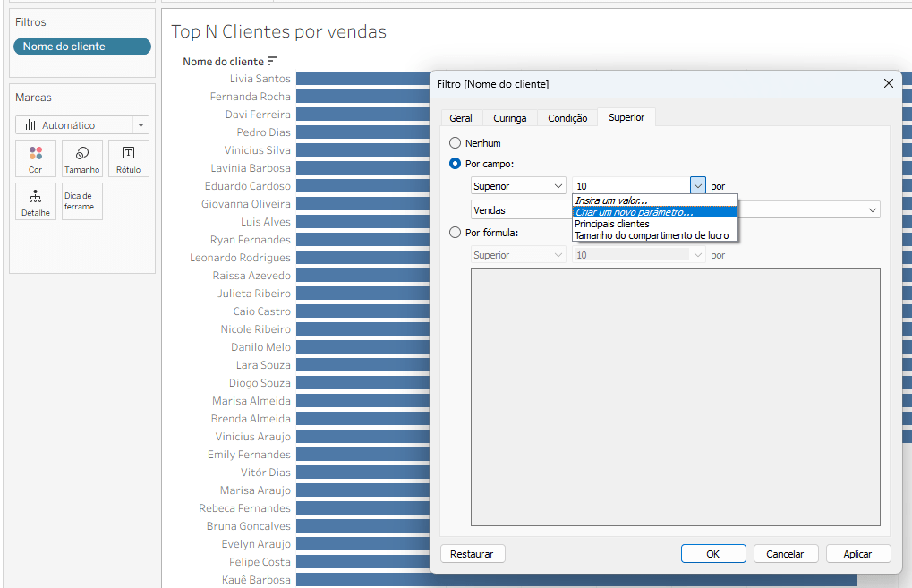912x588 pixels.
Task: Open the Dica de ferramenta card
Action: coord(82,201)
